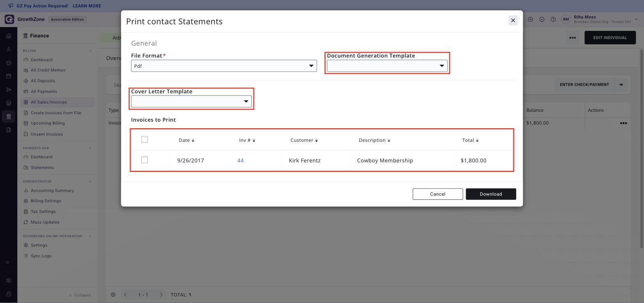Check the invoice 44 row checkbox
This screenshot has height=303, width=644.
tap(145, 160)
